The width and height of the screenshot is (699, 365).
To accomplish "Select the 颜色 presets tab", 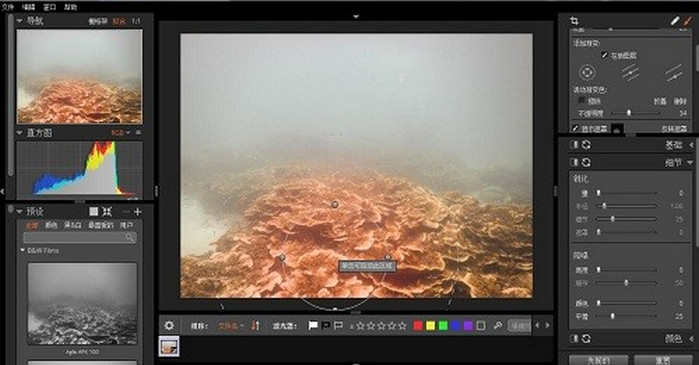I will pyautogui.click(x=51, y=226).
